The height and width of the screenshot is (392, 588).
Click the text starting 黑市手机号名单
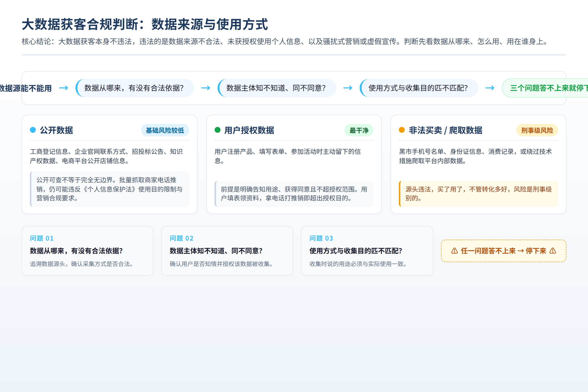coord(475,156)
